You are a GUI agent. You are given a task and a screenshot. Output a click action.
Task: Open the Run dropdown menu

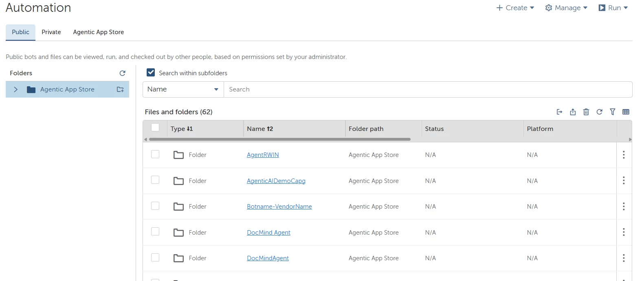(x=613, y=8)
